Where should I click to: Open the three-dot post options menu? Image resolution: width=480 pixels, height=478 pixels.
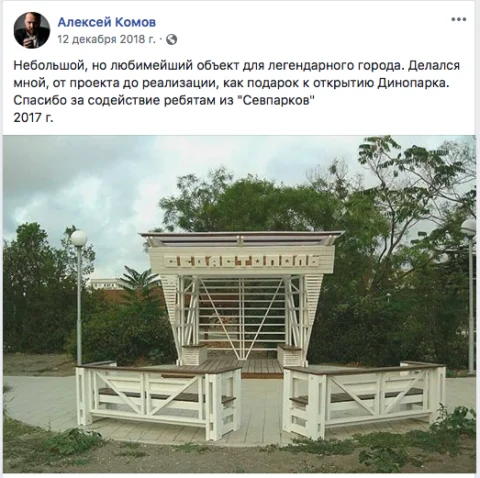tap(458, 19)
